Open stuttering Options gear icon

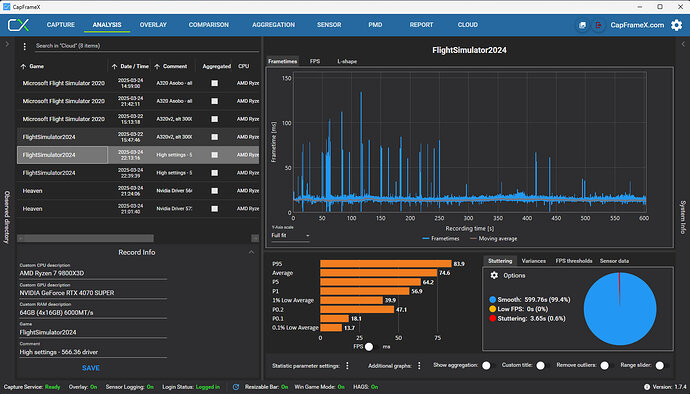494,275
